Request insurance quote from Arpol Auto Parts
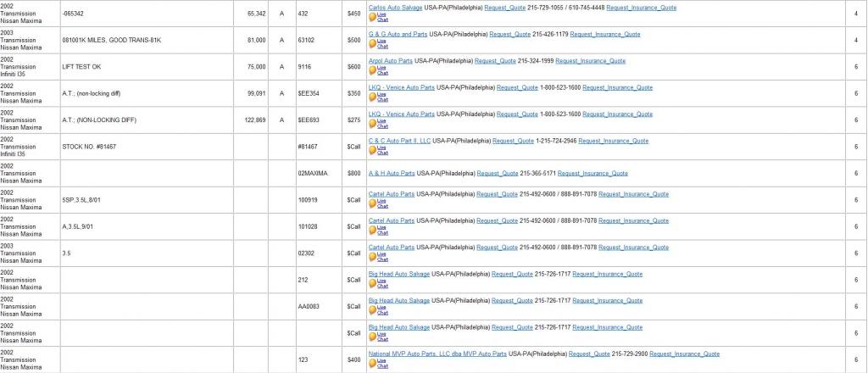This screenshot has height=373, width=868. pyautogui.click(x=591, y=61)
